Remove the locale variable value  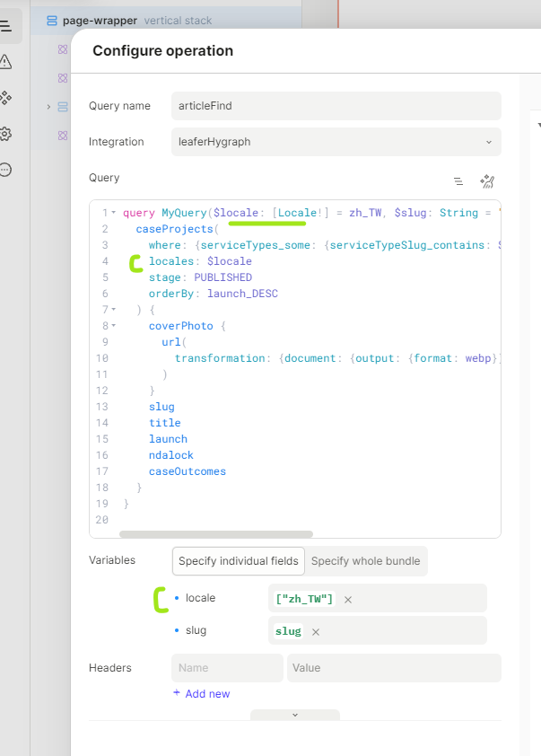tap(348, 600)
